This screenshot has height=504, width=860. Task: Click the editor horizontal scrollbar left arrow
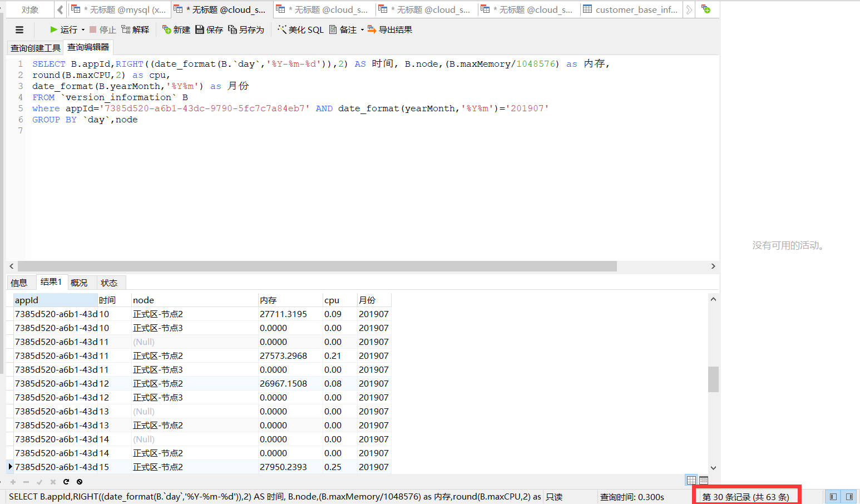coord(12,266)
